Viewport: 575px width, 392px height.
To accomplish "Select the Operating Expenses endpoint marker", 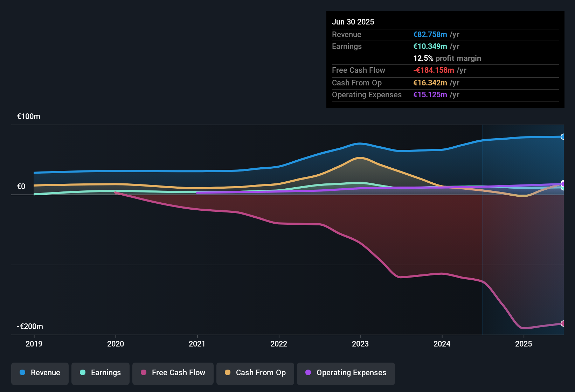I will 563,184.
